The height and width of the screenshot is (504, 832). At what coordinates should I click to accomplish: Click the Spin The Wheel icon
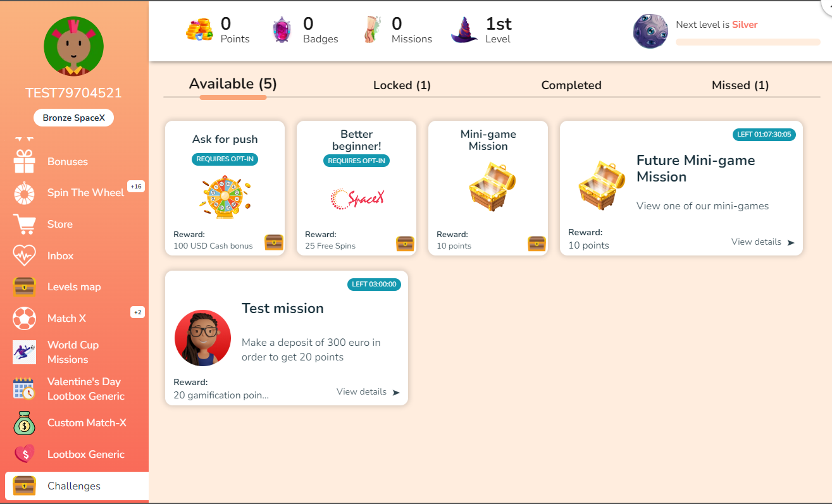(x=25, y=193)
